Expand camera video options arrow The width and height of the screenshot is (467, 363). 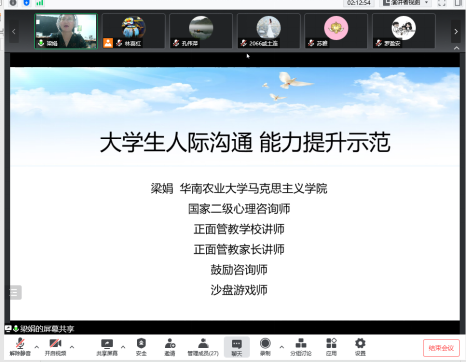[72, 347]
